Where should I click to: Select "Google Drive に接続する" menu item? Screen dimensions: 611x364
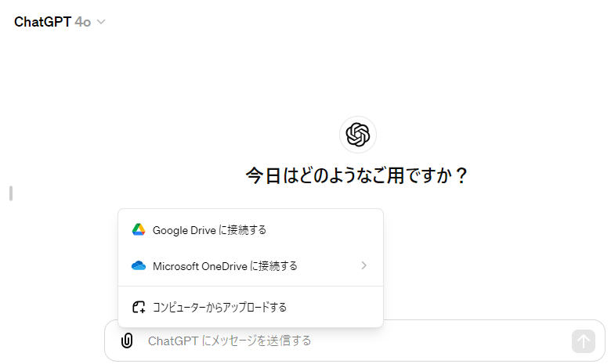click(210, 230)
